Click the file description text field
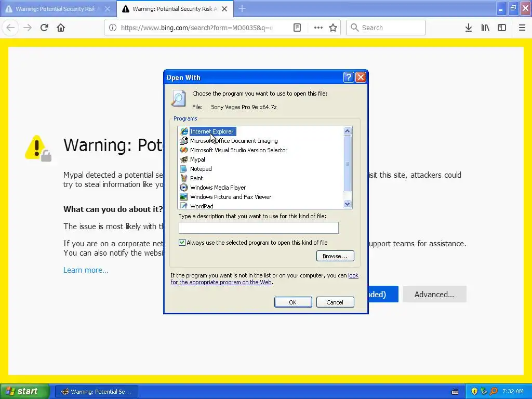The height and width of the screenshot is (399, 532). click(x=259, y=228)
